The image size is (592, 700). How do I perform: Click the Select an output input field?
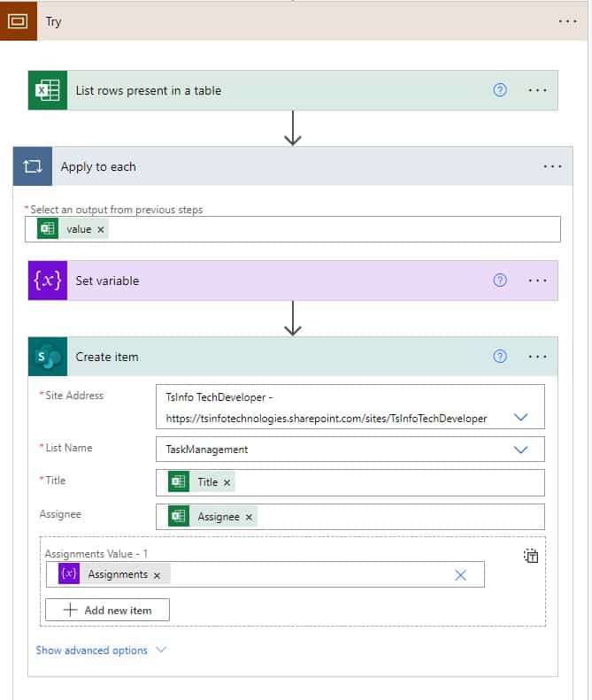point(292,229)
